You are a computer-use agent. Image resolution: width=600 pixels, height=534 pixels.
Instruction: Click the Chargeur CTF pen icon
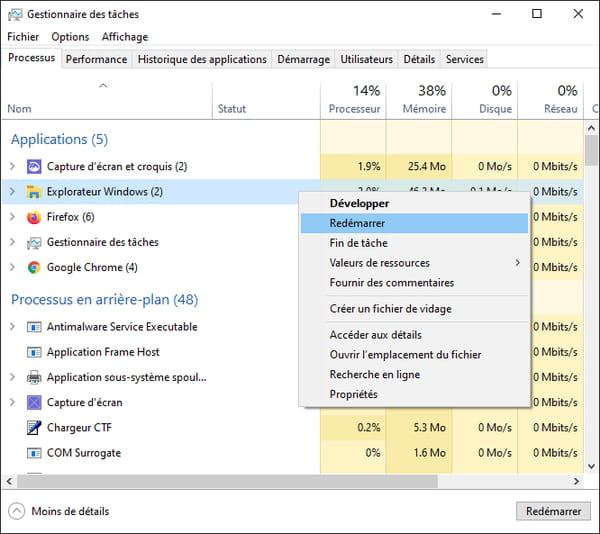click(x=34, y=428)
